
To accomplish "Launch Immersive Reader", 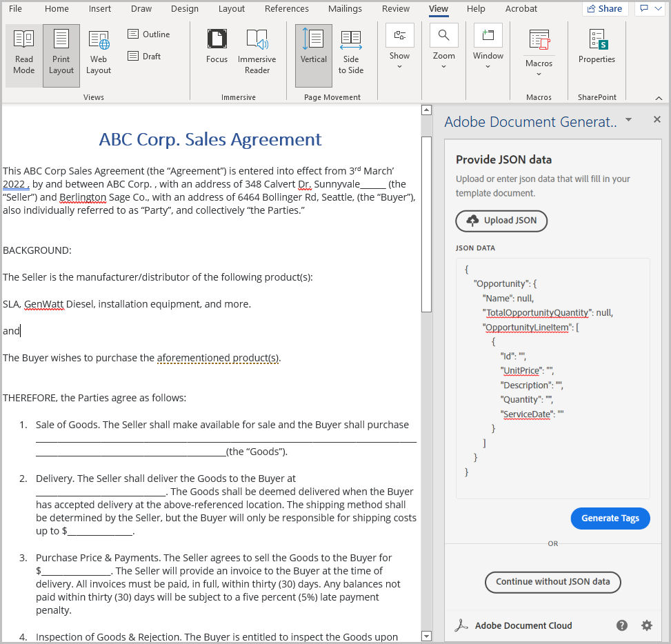I will point(257,52).
